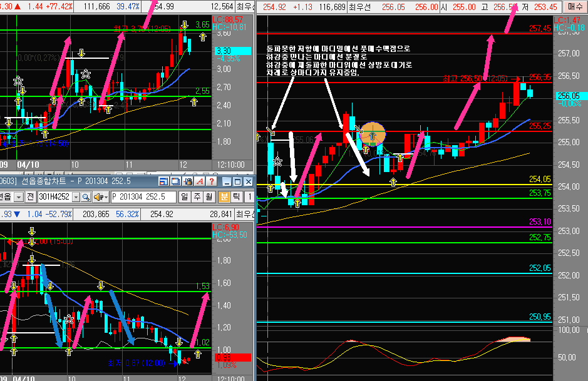Click the LC:88.57 label in top-left chart
Viewport: 588px width, 381px height.
228,19
